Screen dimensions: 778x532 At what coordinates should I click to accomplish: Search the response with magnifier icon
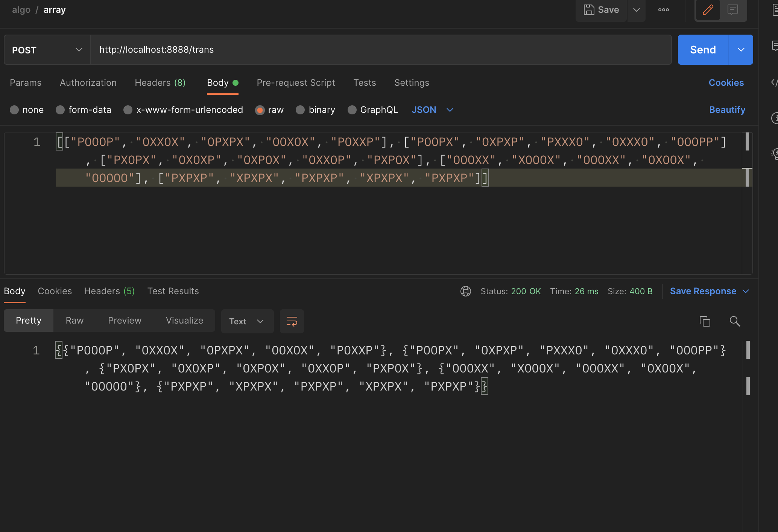click(x=735, y=321)
